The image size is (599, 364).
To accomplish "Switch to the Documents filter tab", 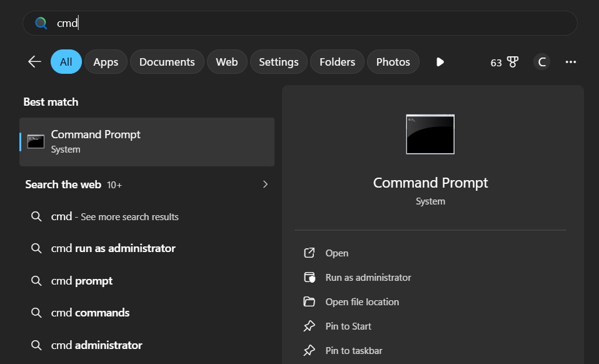I will [x=167, y=61].
